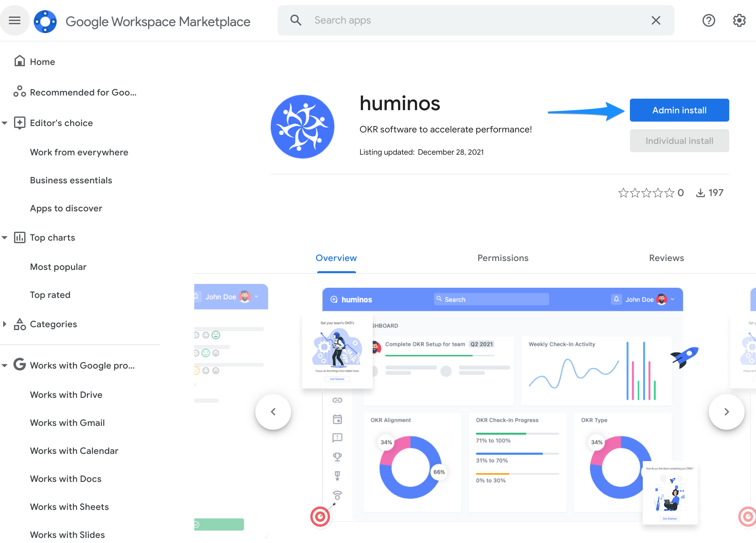Show next screenshot in carousel
The width and height of the screenshot is (756, 543).
pos(726,412)
